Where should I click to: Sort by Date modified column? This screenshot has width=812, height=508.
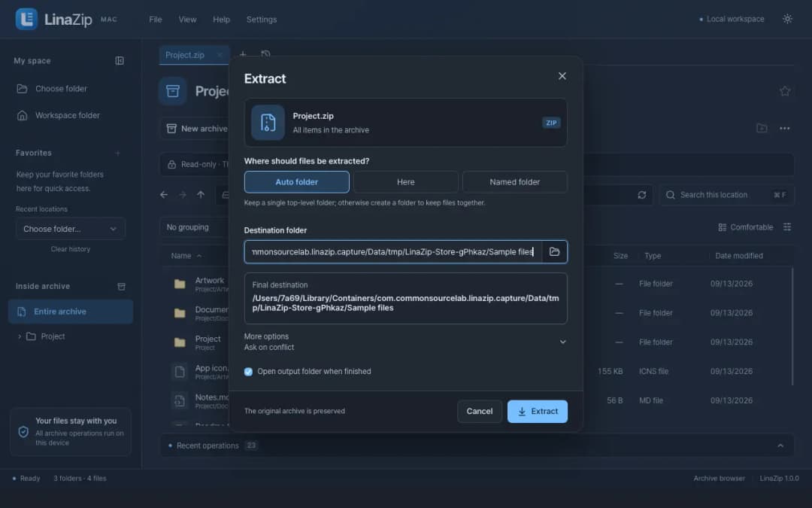click(x=738, y=256)
